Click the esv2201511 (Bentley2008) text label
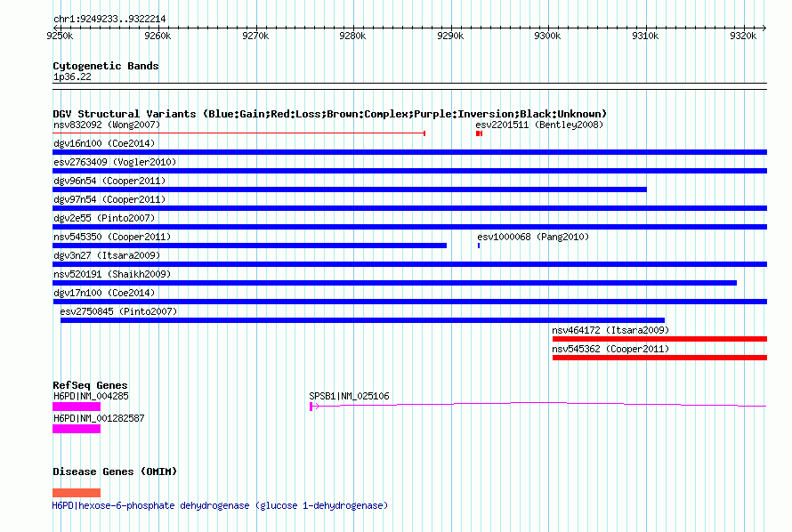This screenshot has height=532, width=792. point(539,125)
